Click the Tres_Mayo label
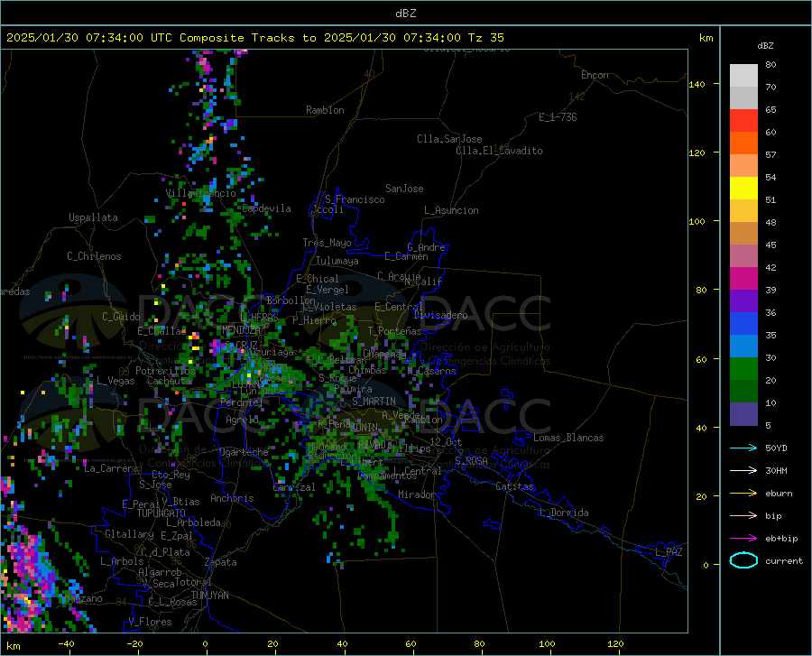Viewport: 812px width, 656px height. pos(327,243)
